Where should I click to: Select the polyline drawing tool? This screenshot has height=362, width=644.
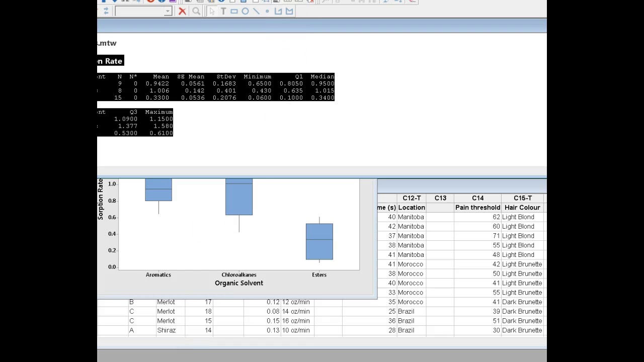coord(278,11)
